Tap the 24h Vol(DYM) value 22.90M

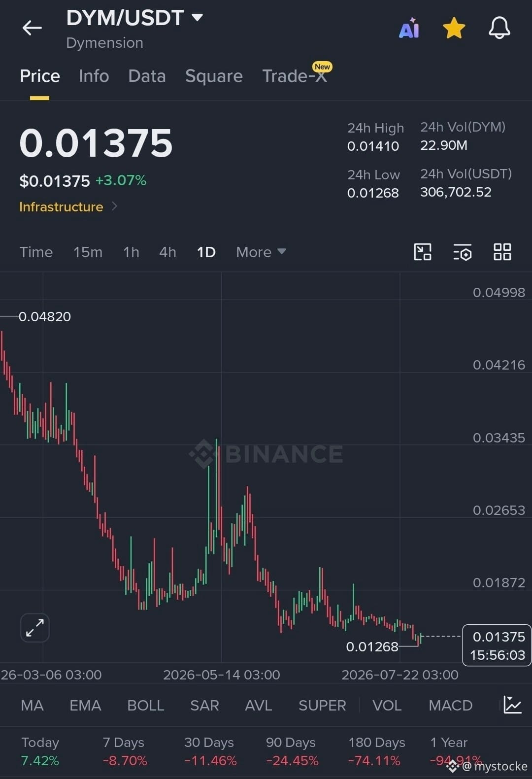click(443, 145)
